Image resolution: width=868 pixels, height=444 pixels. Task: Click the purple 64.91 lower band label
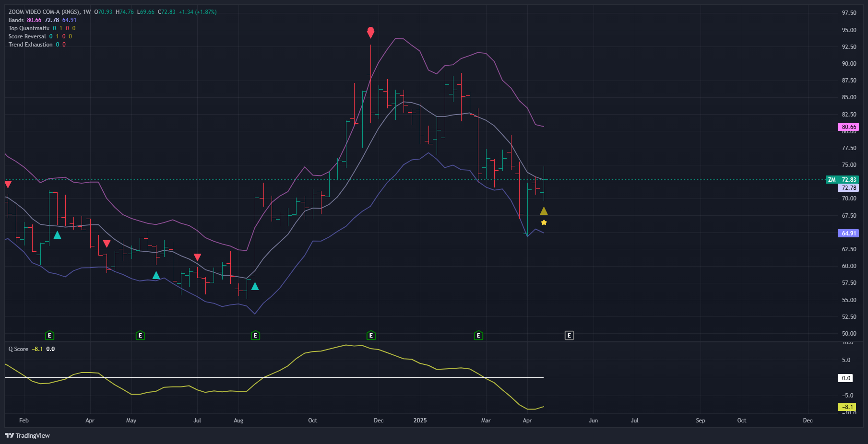(x=848, y=234)
